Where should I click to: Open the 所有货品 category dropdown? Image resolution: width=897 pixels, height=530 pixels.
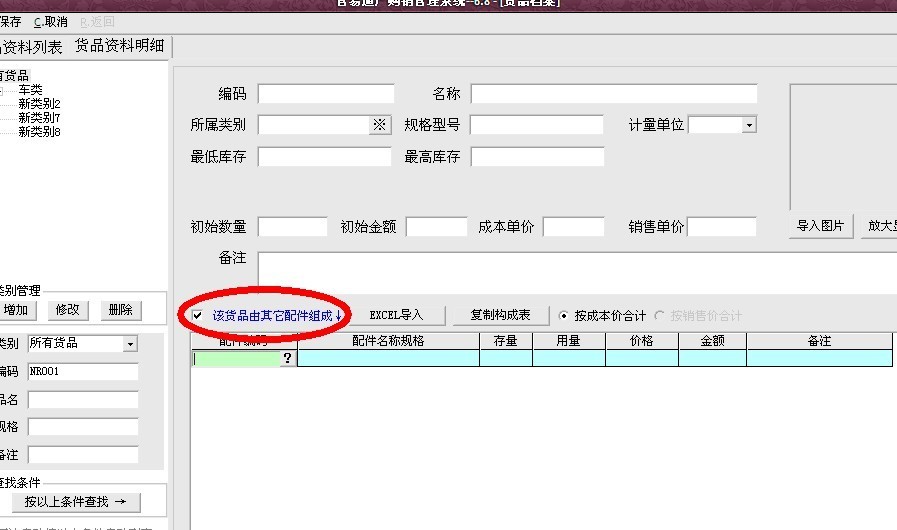click(130, 343)
